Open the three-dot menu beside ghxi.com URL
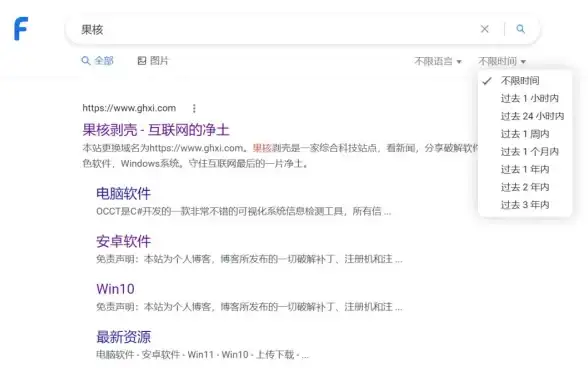This screenshot has width=588, height=368. (x=194, y=108)
